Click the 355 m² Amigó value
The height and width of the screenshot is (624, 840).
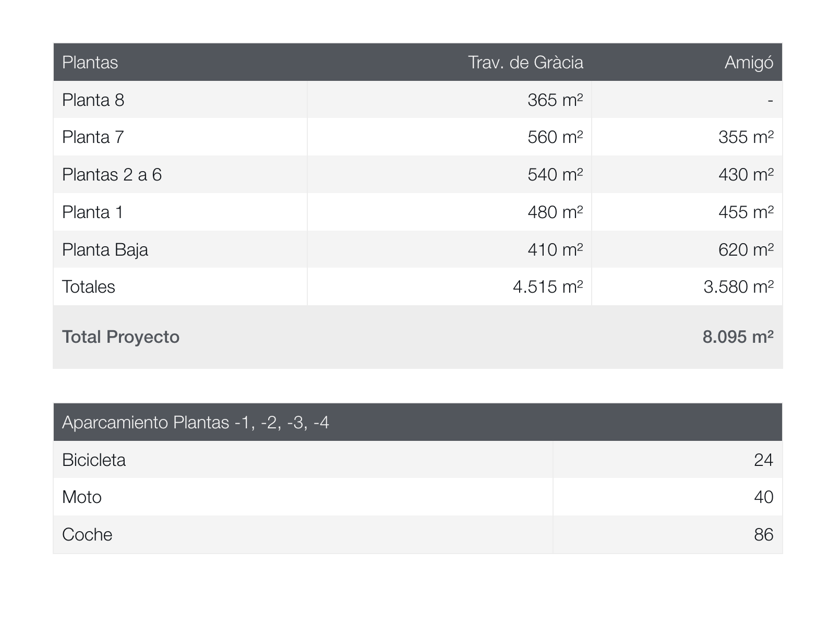pyautogui.click(x=746, y=137)
